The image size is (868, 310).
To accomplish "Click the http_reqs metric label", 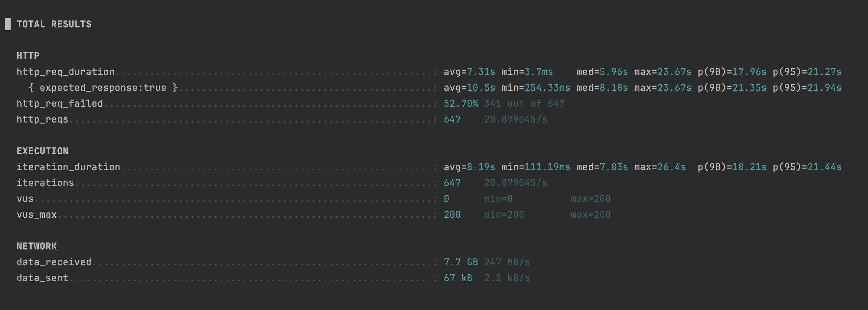I will [42, 119].
